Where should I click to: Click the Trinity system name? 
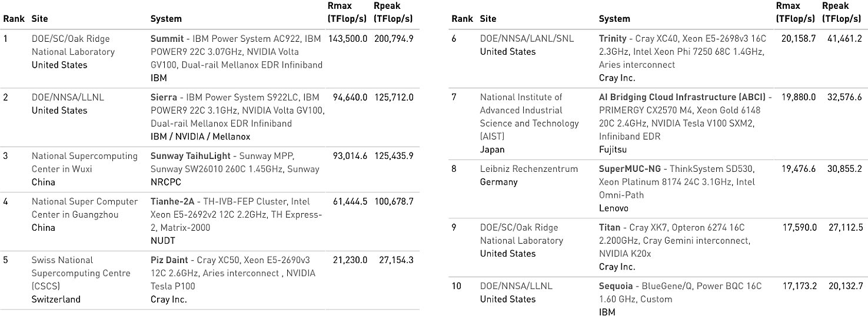point(613,39)
